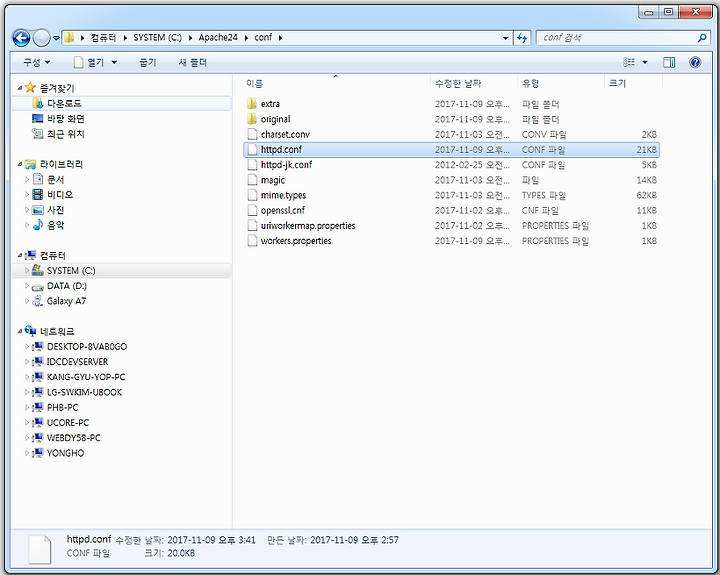The height and width of the screenshot is (575, 720).
Task: Expand the DATA (D:) drive node
Action: click(x=27, y=286)
